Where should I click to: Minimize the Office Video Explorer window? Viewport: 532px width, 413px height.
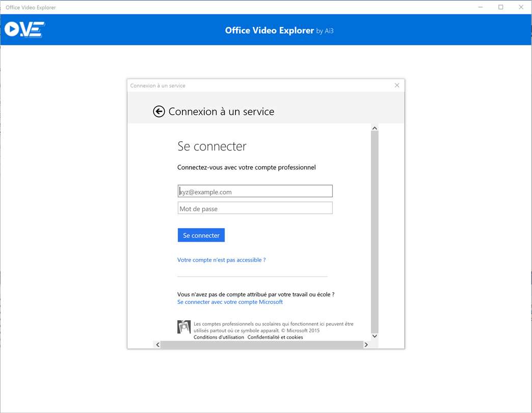(x=481, y=7)
